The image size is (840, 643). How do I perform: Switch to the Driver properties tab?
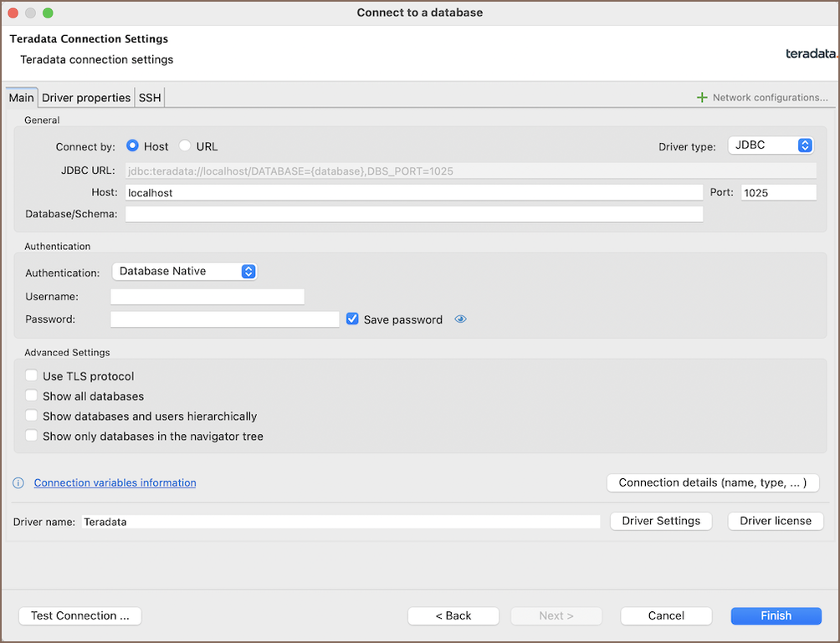click(x=86, y=98)
